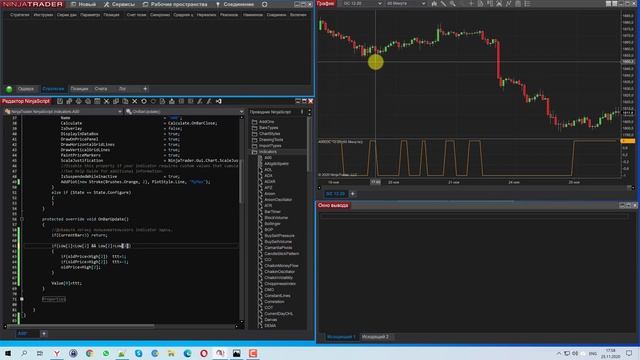The height and width of the screenshot is (360, 640).
Task: Open the Новый menu in Control Center
Action: (x=83, y=4)
